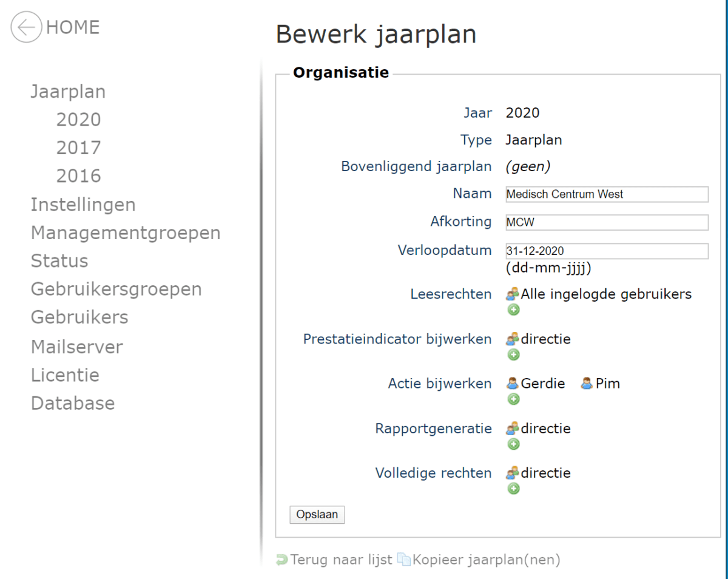728x579 pixels.
Task: Open Instellingen in the sidebar menu
Action: (83, 205)
